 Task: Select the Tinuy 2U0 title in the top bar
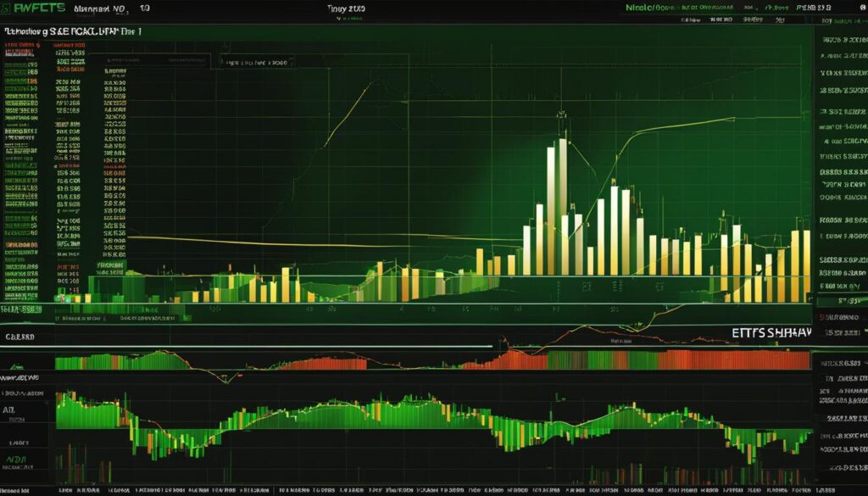[x=346, y=8]
